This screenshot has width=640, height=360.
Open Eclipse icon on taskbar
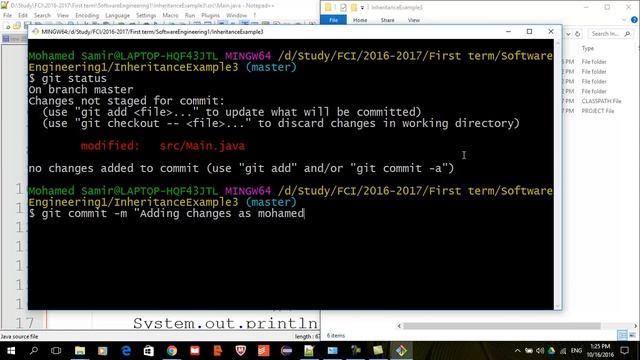tap(286, 351)
